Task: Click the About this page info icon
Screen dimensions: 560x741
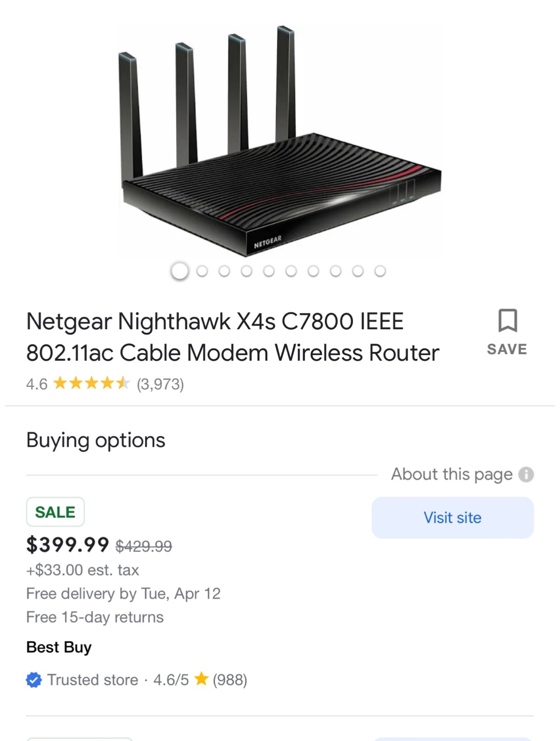Action: (526, 474)
